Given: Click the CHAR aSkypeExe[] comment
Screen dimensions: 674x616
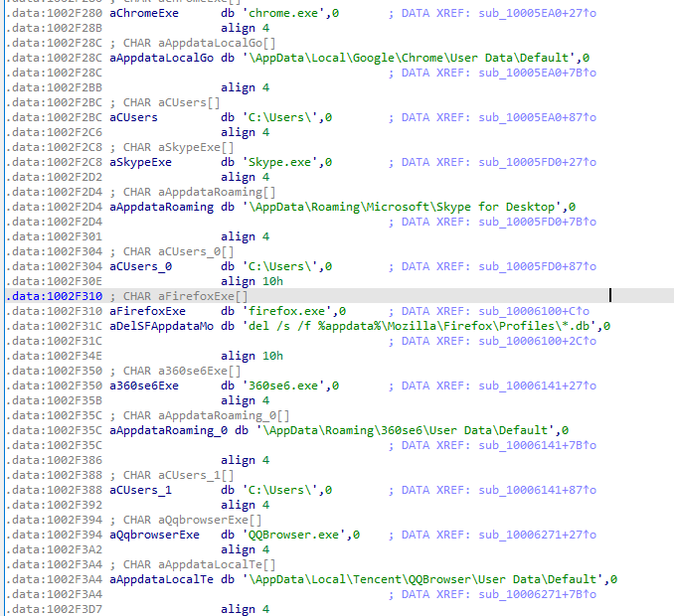Looking at the screenshot, I should coord(179,147).
